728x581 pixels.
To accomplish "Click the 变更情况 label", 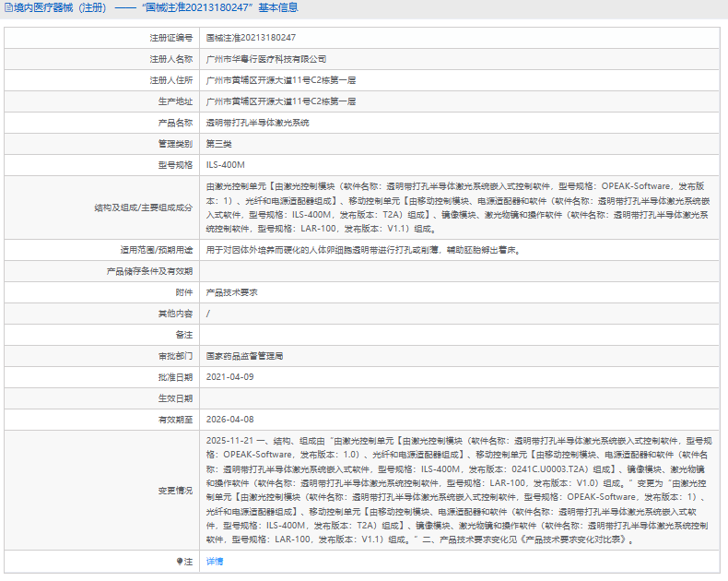I will pos(175,491).
